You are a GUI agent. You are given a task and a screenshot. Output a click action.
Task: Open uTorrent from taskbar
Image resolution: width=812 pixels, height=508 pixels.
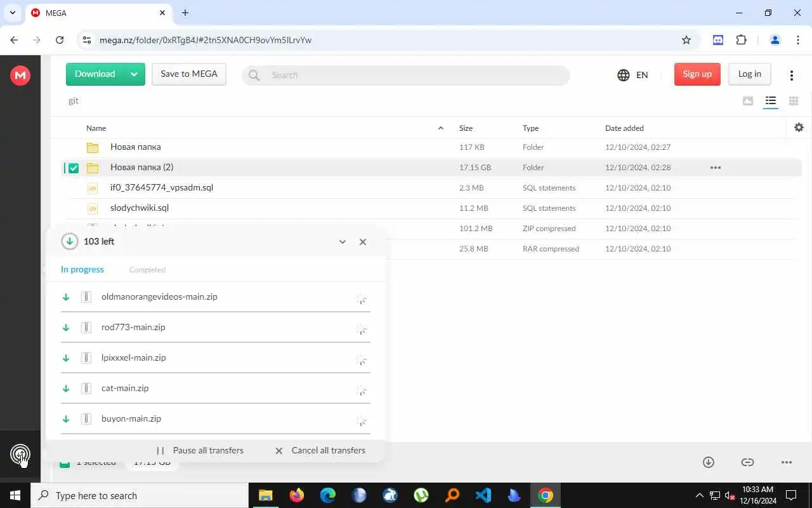pos(421,495)
